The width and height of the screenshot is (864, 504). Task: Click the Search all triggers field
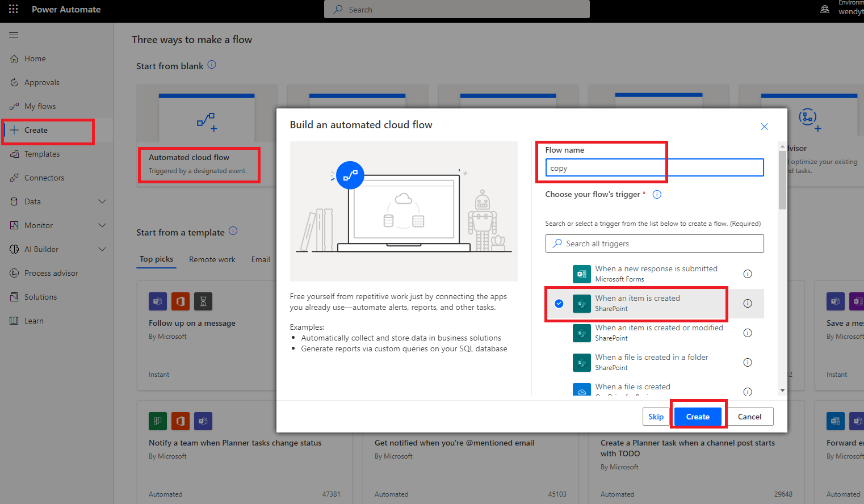point(655,243)
